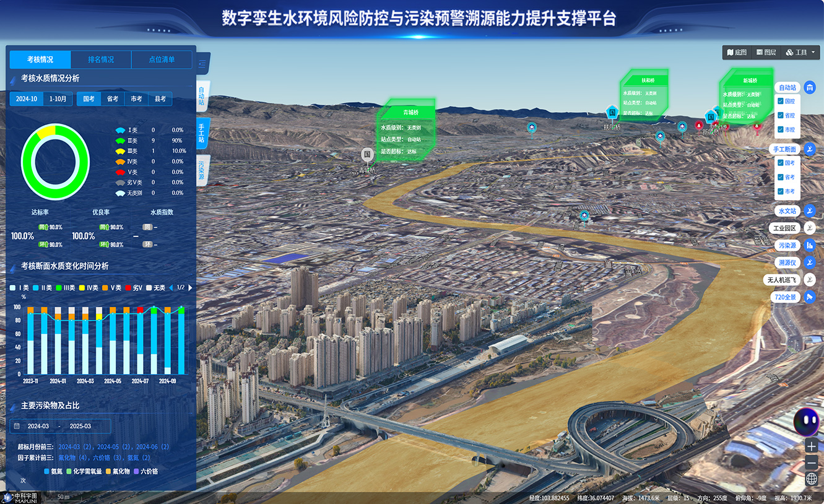Open the robot assistant avatar
Screen dimensions: 824x504
click(x=807, y=422)
